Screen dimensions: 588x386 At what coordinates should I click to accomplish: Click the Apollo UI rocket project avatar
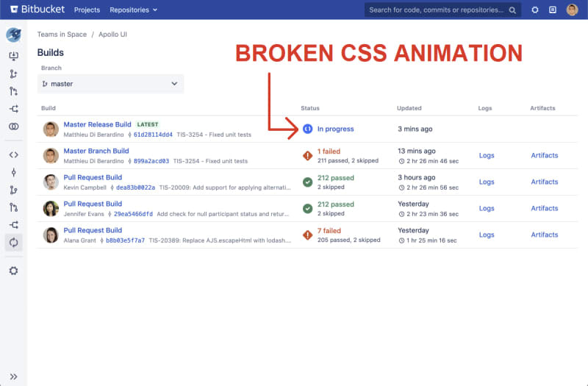pyautogui.click(x=13, y=35)
